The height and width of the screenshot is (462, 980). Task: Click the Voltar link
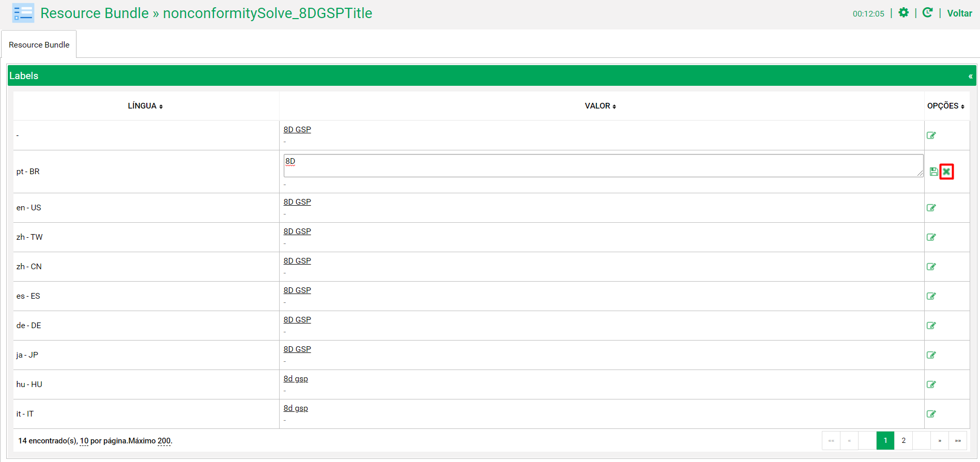[x=959, y=13]
